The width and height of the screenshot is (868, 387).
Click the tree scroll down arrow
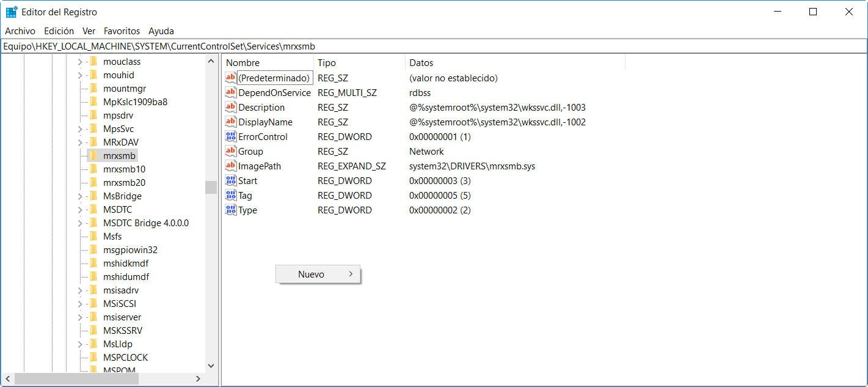click(211, 366)
